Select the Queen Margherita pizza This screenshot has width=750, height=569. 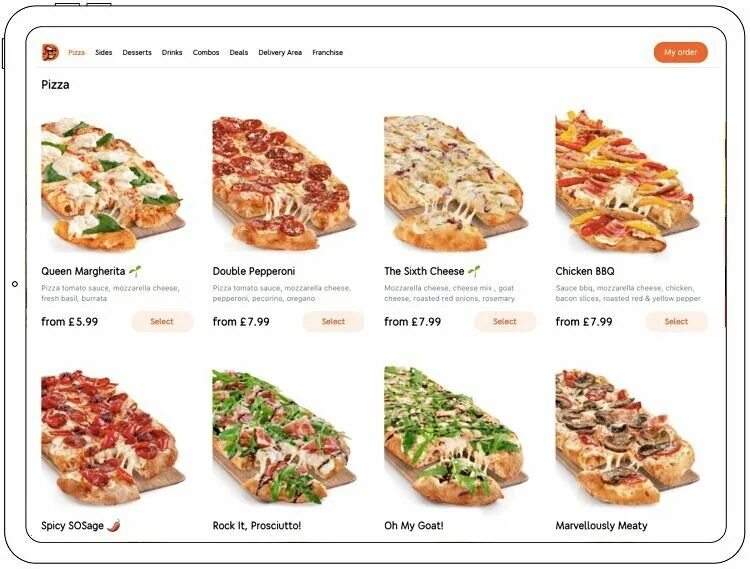tap(162, 321)
